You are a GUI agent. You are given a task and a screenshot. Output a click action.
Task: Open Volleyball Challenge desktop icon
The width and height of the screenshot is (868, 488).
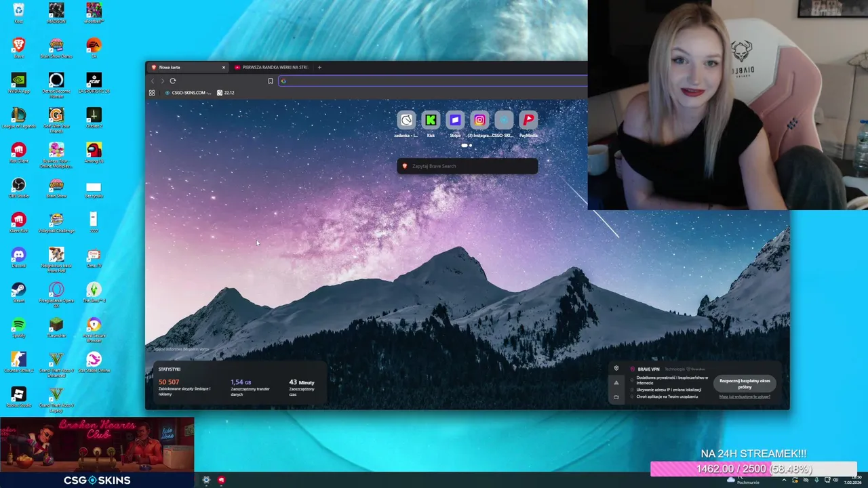[x=56, y=222]
